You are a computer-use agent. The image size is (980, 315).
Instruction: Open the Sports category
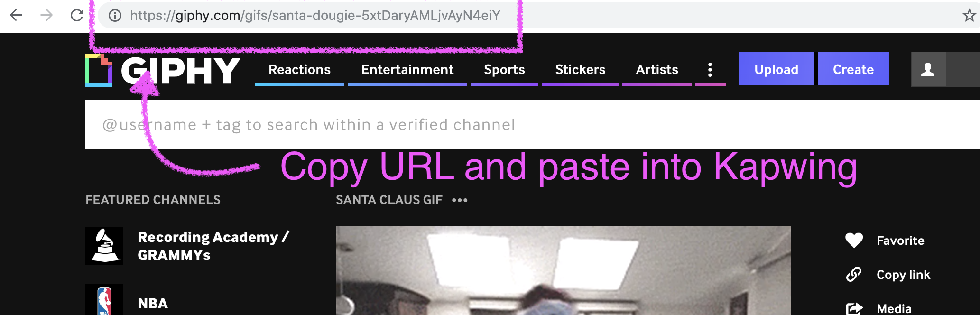504,70
